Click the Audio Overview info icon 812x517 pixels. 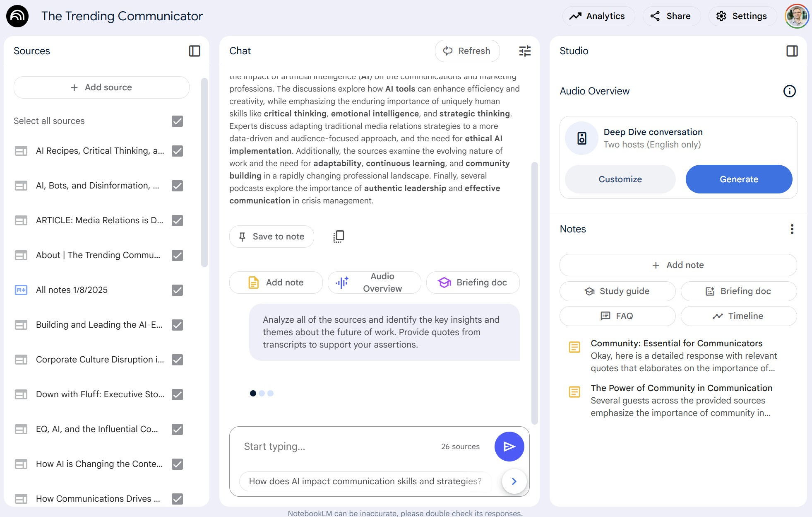click(789, 91)
